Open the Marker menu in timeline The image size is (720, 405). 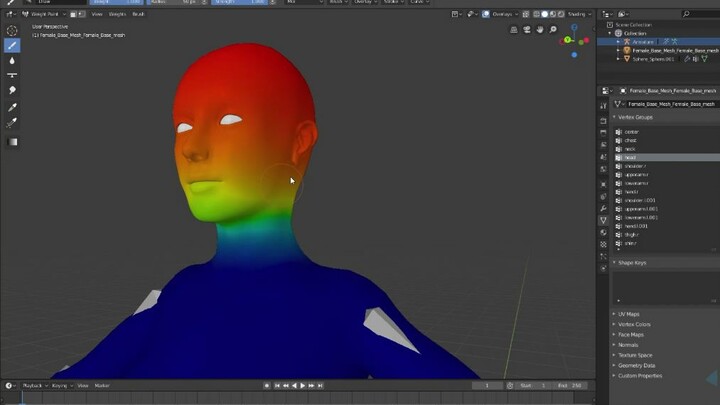click(x=102, y=386)
